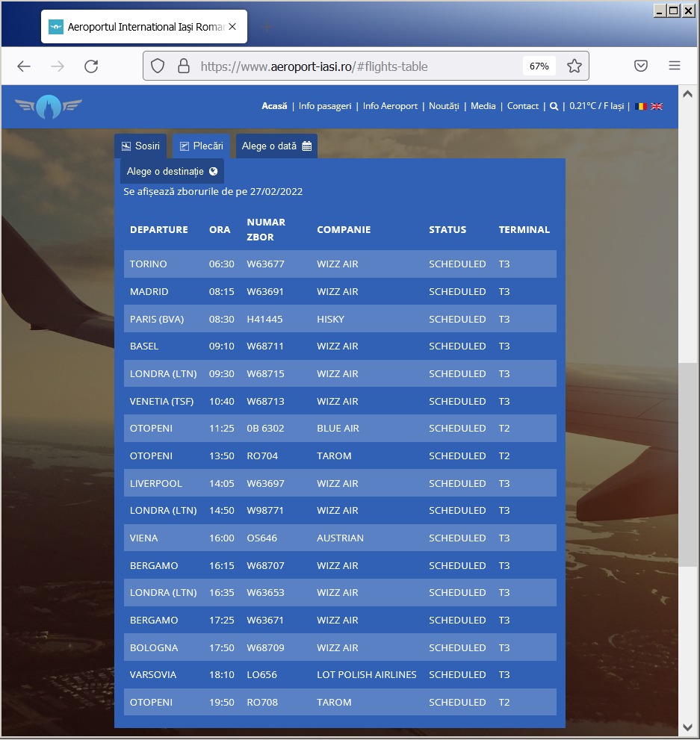Switch language with the UK flag
Viewport: 700px width, 740px height.
click(x=657, y=106)
